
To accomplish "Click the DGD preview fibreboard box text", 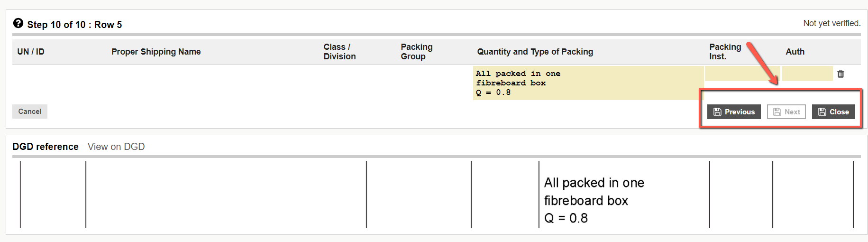I will click(586, 201).
